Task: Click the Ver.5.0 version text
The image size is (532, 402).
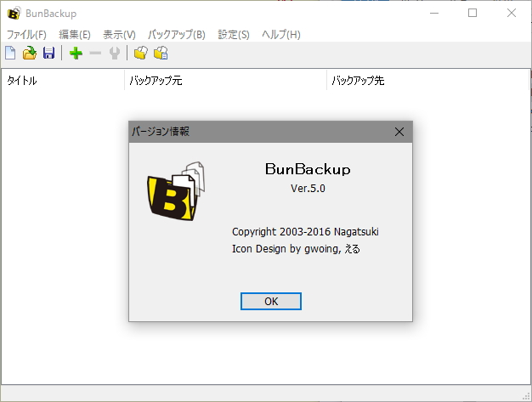Action: point(308,189)
